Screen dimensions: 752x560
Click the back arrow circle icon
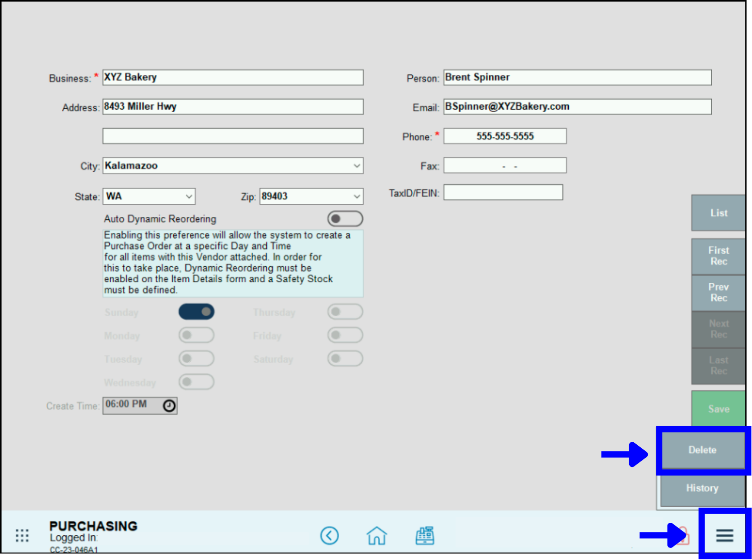329,535
